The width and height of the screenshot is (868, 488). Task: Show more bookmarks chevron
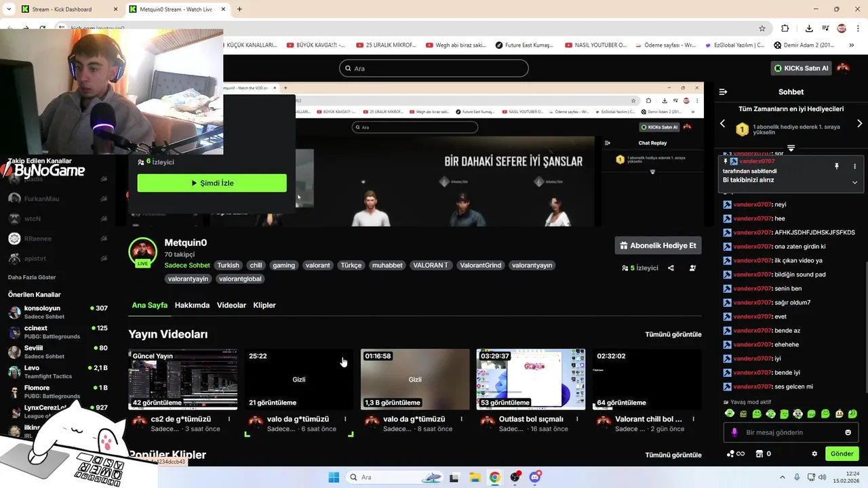[852, 45]
